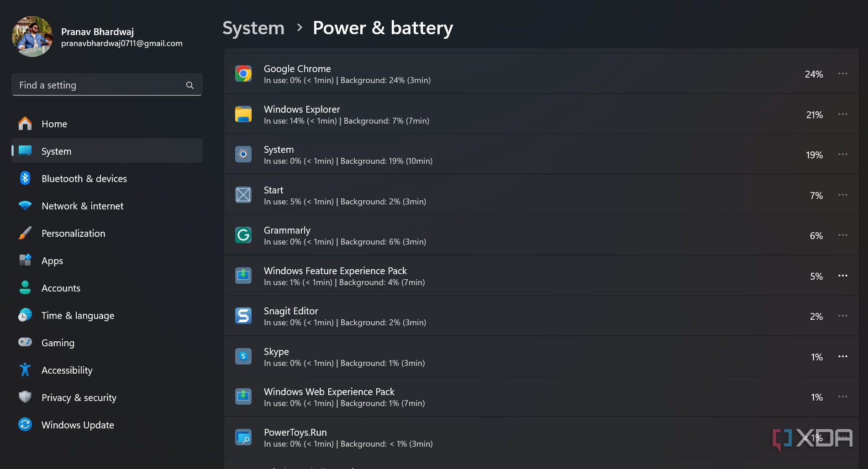The width and height of the screenshot is (868, 469).
Task: Open Accessibility settings category
Action: (107, 370)
